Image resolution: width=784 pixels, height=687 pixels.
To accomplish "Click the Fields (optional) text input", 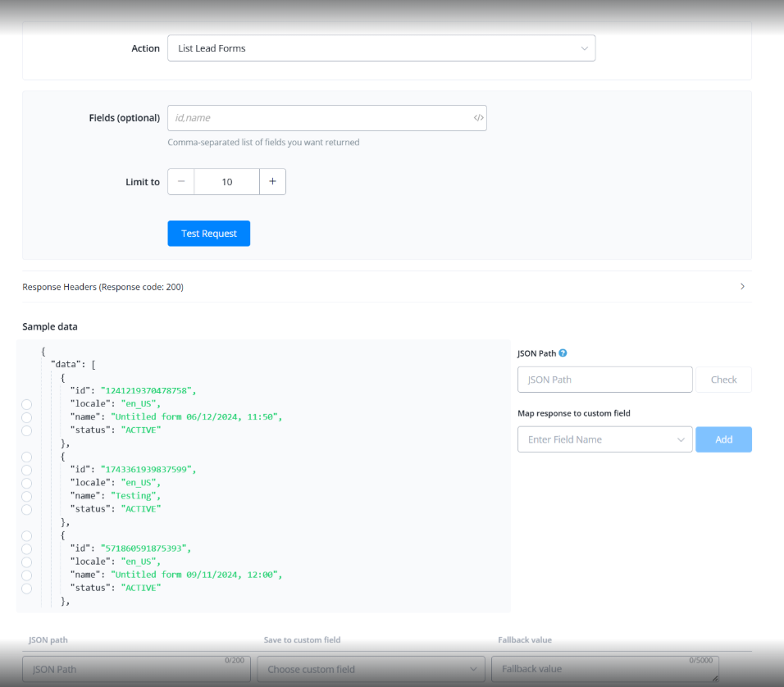I will point(320,118).
